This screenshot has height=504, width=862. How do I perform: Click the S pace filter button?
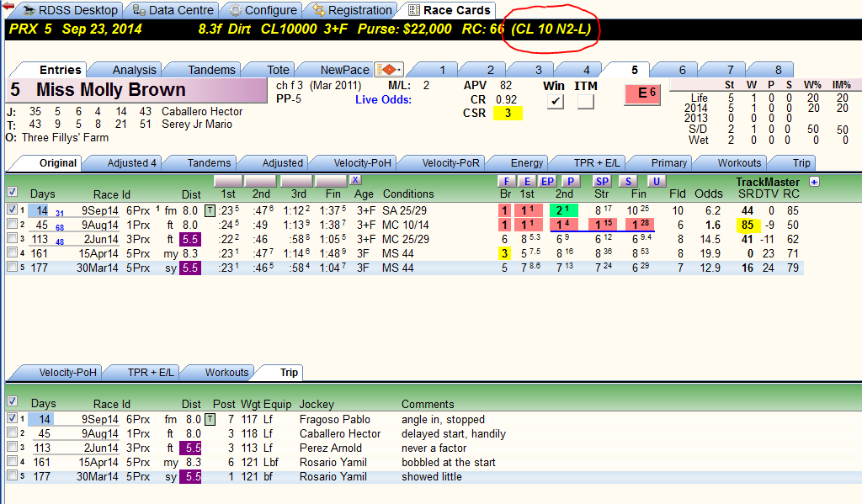tap(628, 182)
